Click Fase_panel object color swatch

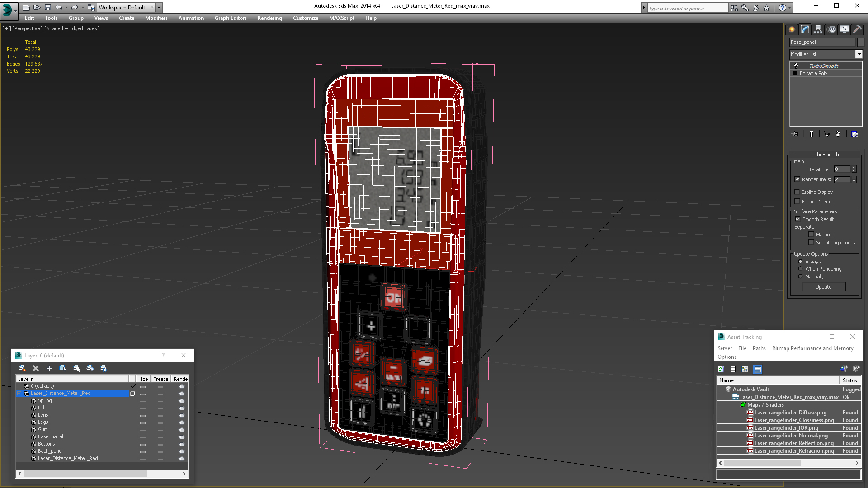coord(860,42)
